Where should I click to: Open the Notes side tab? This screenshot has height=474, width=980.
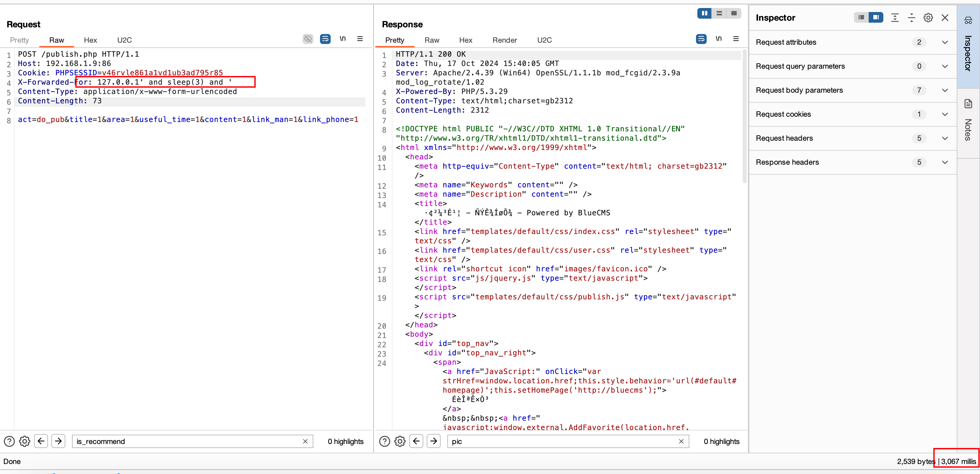pyautogui.click(x=969, y=123)
